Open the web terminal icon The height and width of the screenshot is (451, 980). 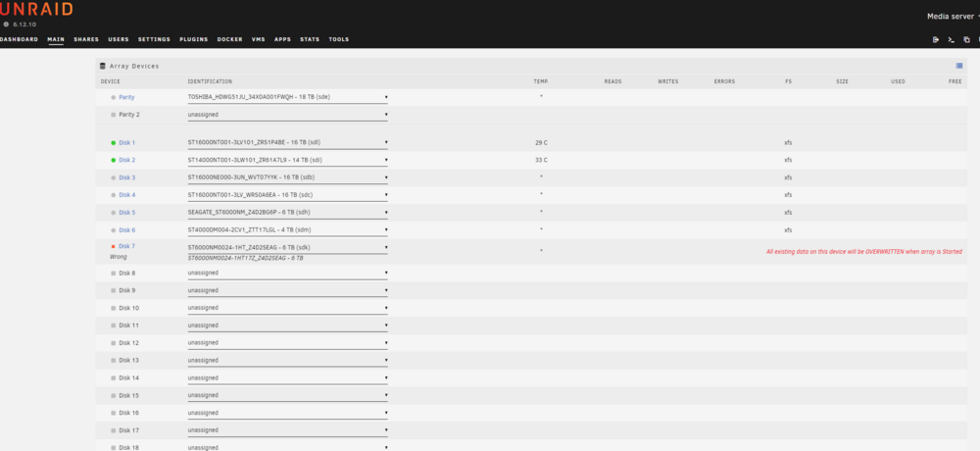click(x=951, y=39)
